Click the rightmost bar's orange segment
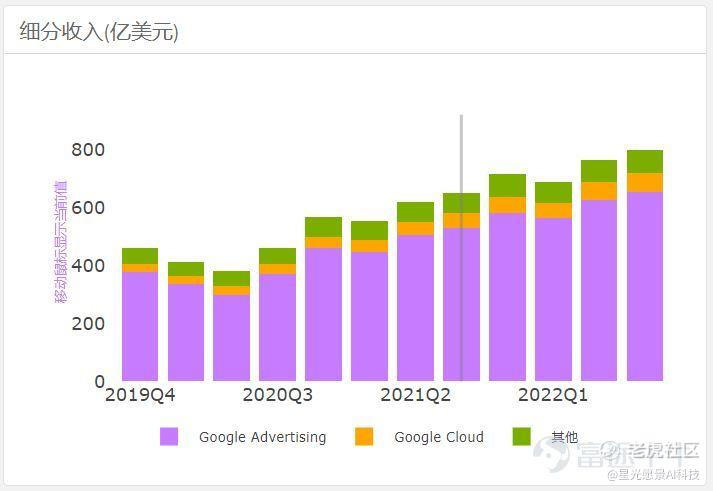 pyautogui.click(x=645, y=183)
